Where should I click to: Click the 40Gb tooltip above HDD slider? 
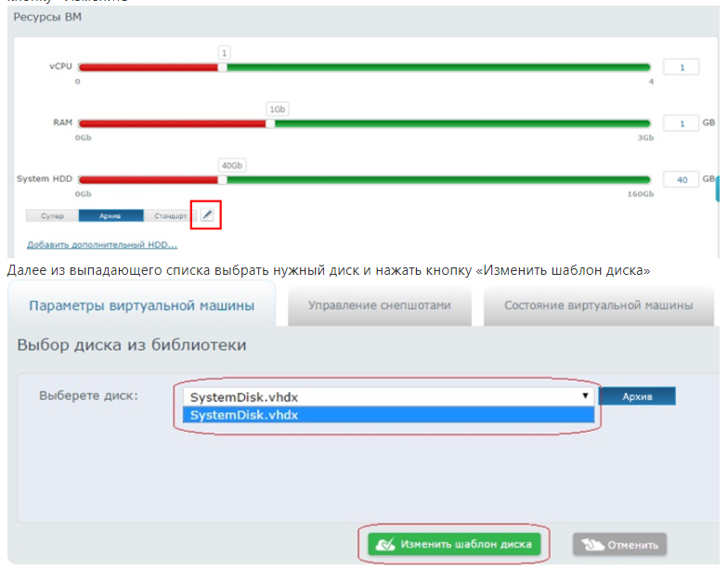pos(230,165)
